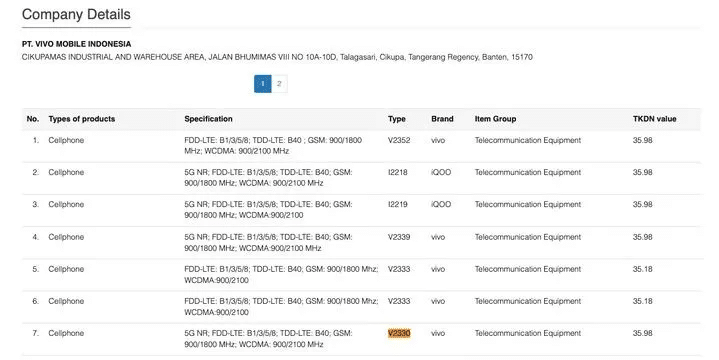Go to pagination page 2
Image resolution: width=719 pixels, height=360 pixels.
pos(279,84)
